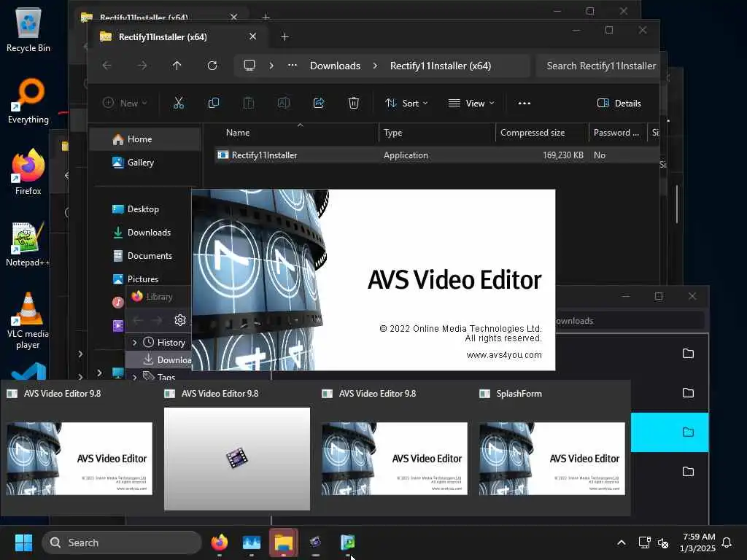The height and width of the screenshot is (560, 747).
Task: Click the Search Rectify11Installer search box
Action: 598,66
